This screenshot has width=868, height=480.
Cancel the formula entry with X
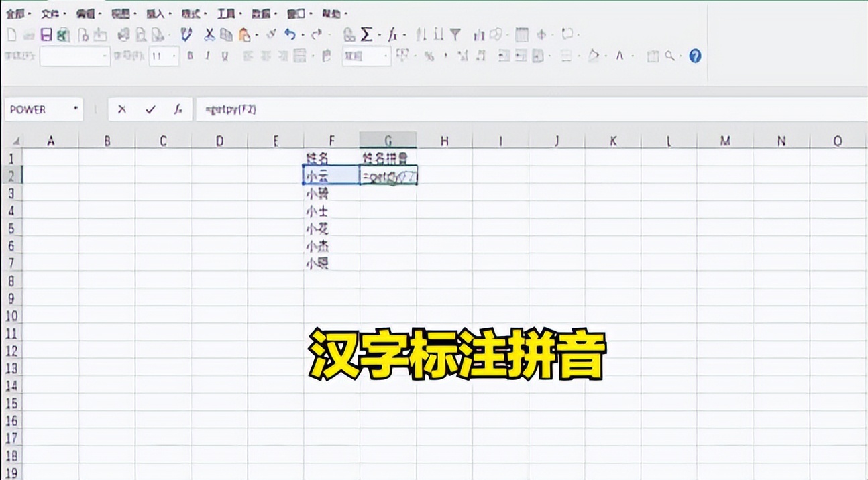click(121, 109)
